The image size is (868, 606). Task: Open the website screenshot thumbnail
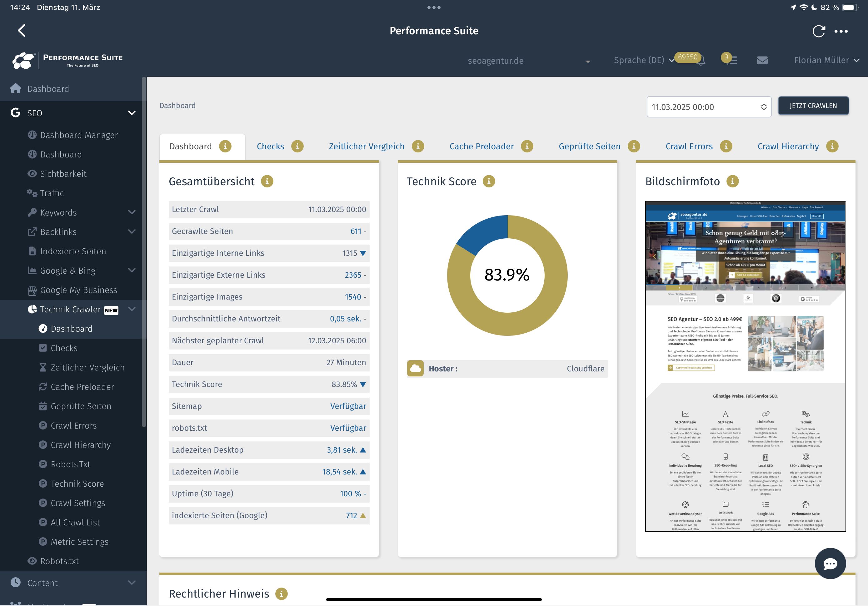745,366
